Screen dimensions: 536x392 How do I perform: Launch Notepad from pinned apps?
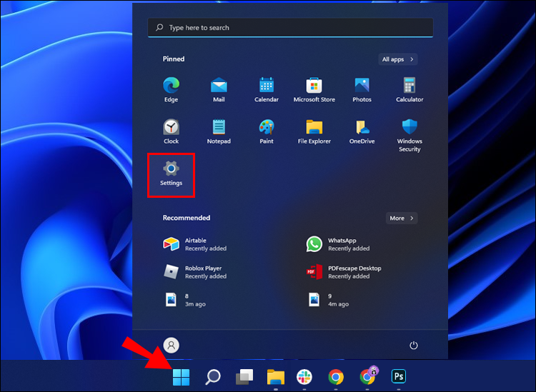click(x=219, y=131)
